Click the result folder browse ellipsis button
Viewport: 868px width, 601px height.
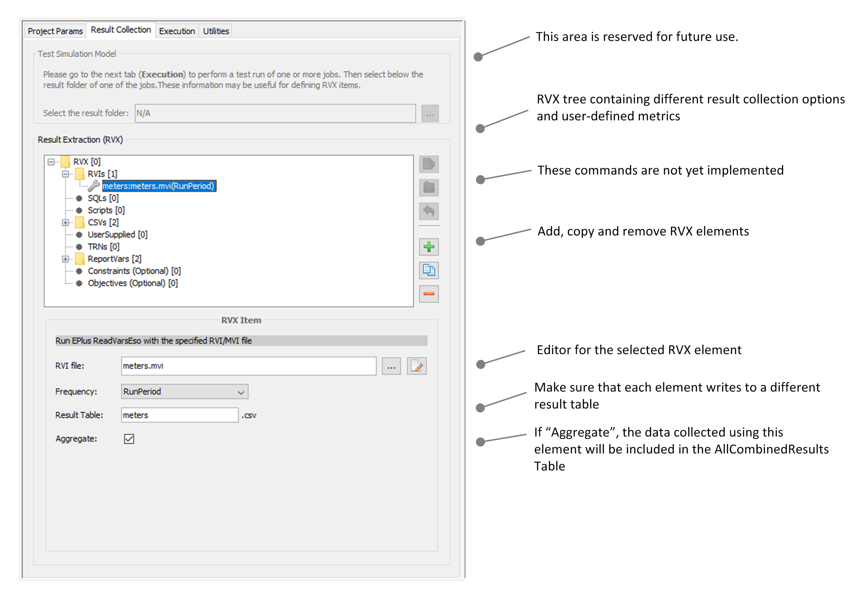(430, 114)
